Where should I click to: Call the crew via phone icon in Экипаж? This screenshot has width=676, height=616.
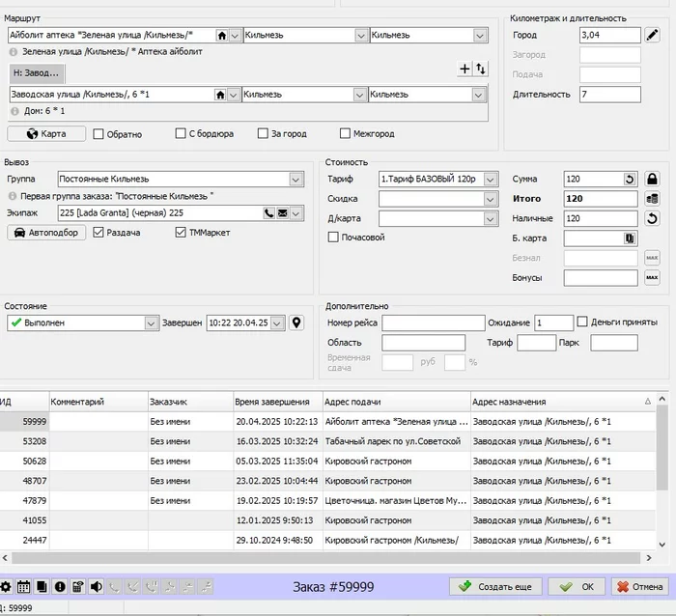tap(269, 213)
